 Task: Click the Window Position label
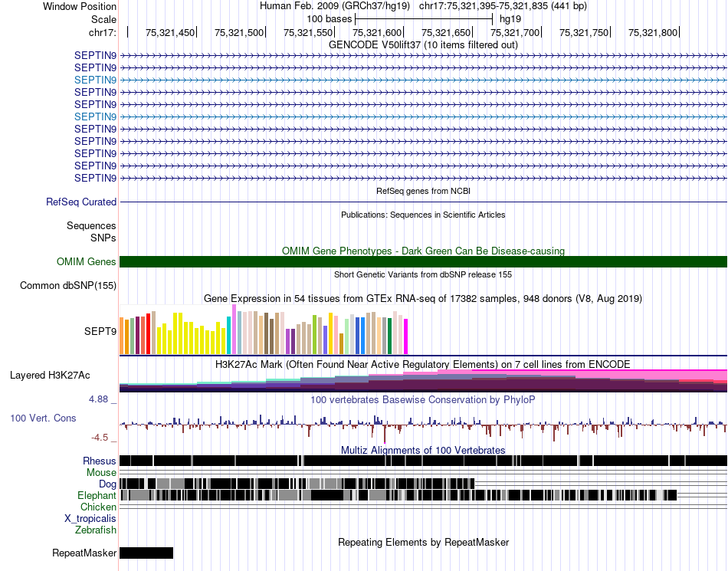[80, 6]
